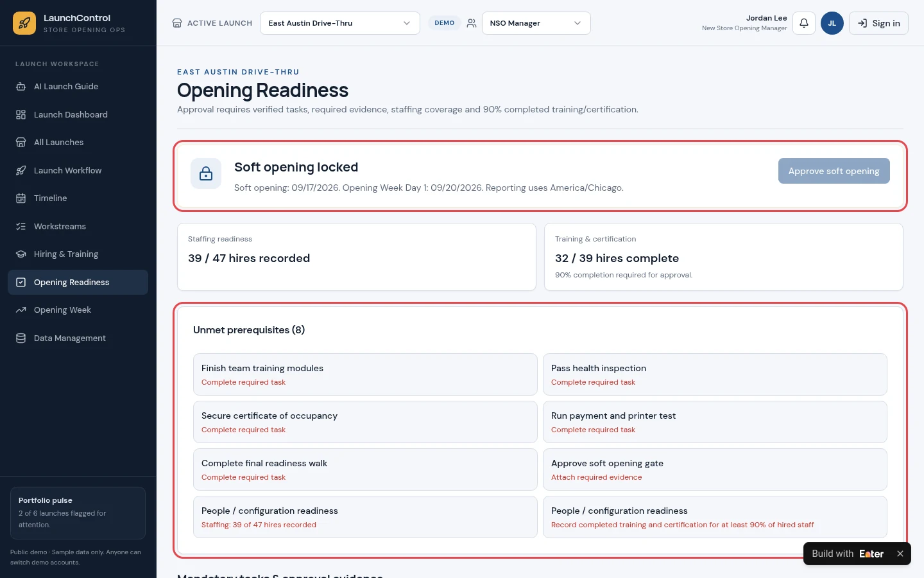Open the Hiring & Training section
This screenshot has width=924, height=578.
[78, 254]
